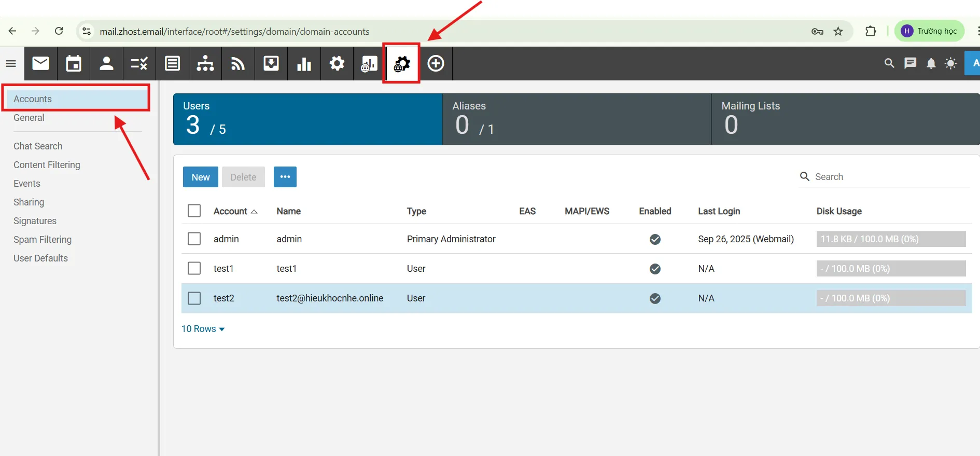
Task: Open the Calendar icon in toolbar
Action: coord(74,64)
